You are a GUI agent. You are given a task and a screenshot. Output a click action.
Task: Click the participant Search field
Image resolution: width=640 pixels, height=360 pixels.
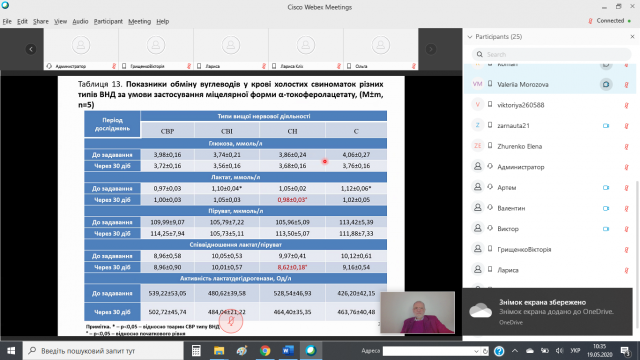pyautogui.click(x=551, y=54)
